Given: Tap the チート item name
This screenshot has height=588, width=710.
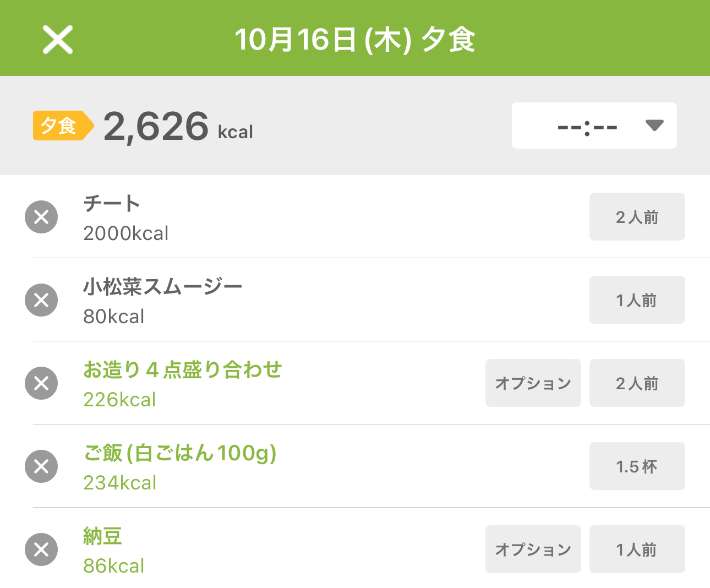Looking at the screenshot, I should tap(112, 204).
